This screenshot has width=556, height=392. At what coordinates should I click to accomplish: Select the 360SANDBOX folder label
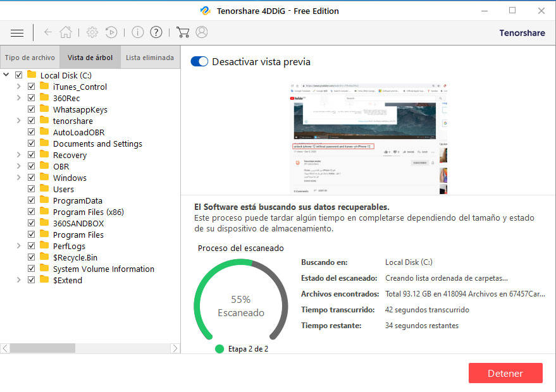pos(78,223)
